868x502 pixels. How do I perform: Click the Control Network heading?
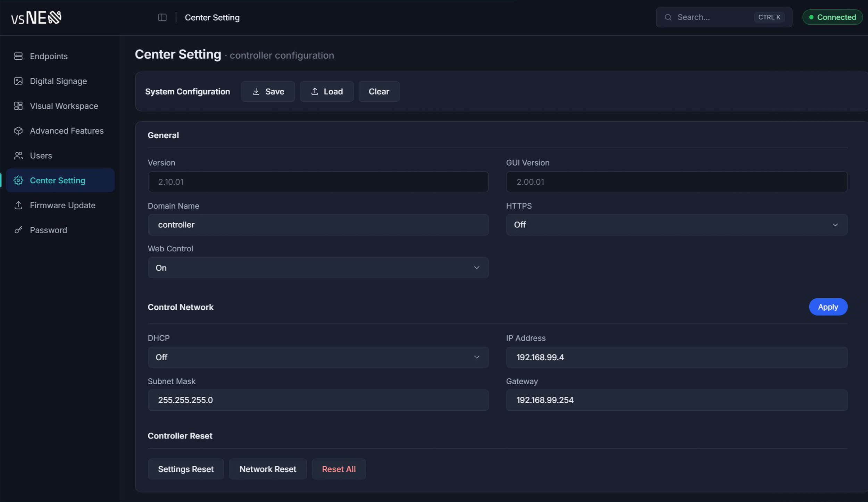point(181,307)
